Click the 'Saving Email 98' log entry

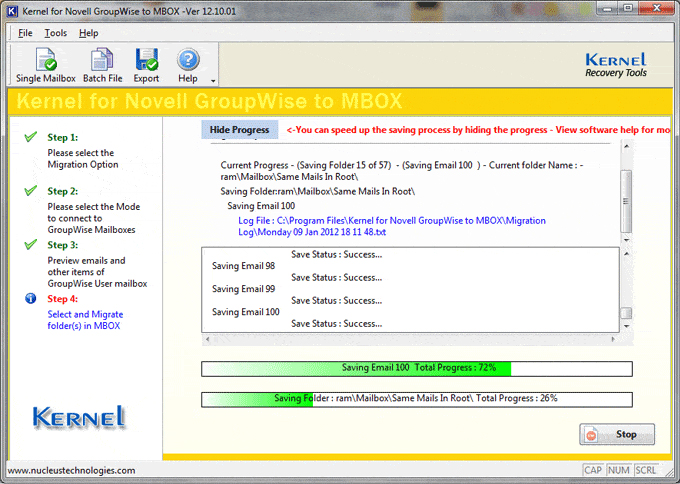pyautogui.click(x=243, y=266)
